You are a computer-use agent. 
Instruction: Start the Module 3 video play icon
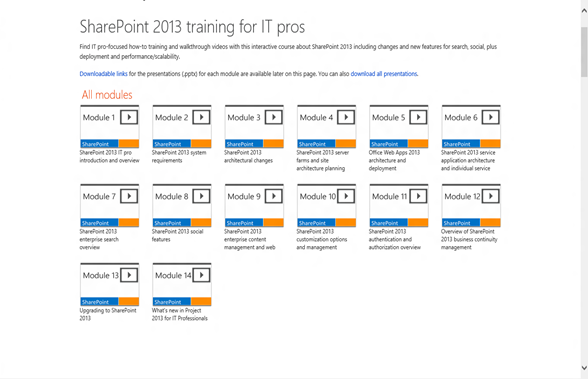[274, 117]
